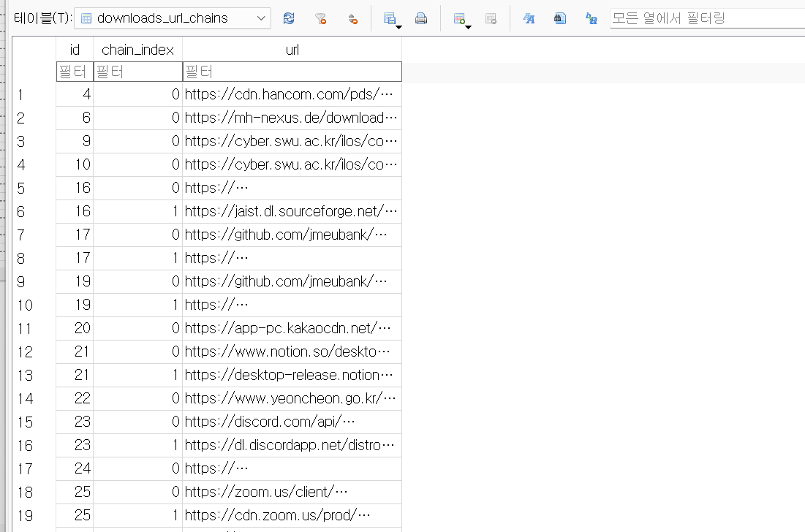The image size is (805, 532).
Task: Click the id column filter box
Action: [75, 72]
